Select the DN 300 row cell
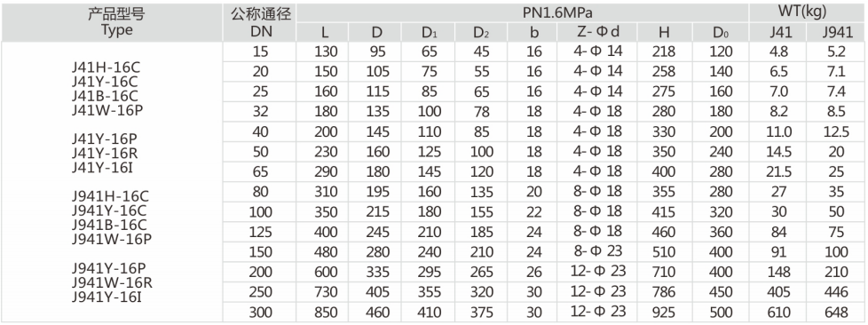Screen dimensions: 868x325 260,312
